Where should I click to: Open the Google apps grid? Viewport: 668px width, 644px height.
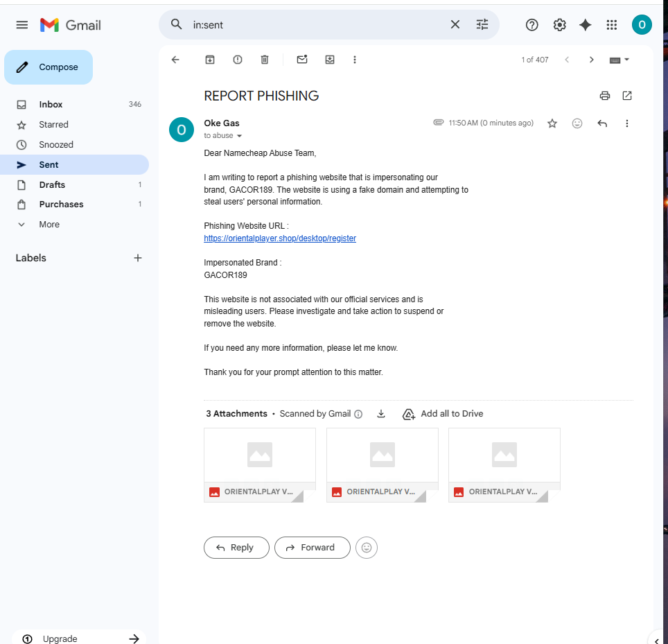tap(612, 25)
